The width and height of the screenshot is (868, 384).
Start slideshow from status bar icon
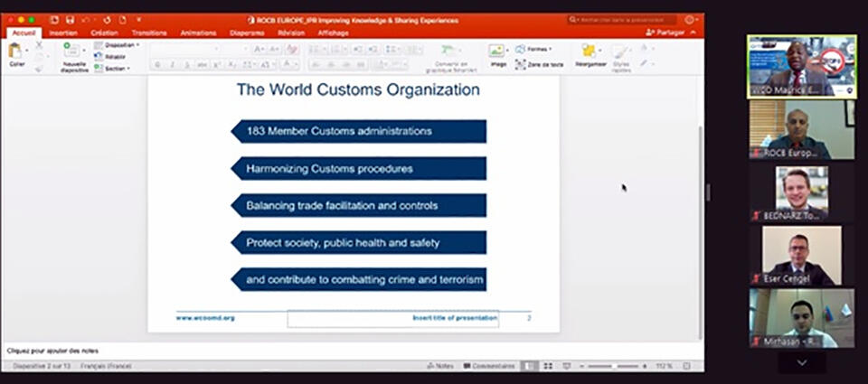pos(566,366)
